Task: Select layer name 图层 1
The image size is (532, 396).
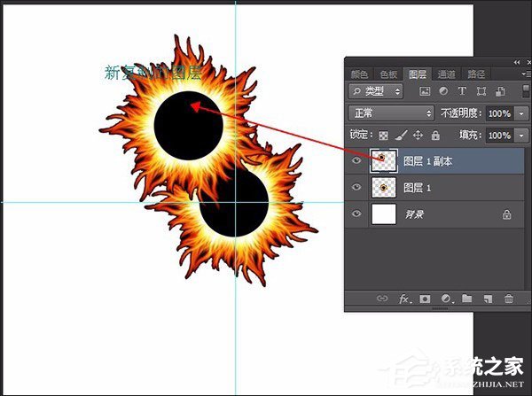Action: click(418, 188)
